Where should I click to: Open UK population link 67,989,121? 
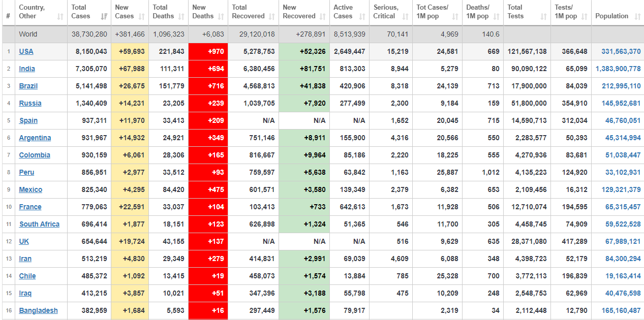click(623, 241)
